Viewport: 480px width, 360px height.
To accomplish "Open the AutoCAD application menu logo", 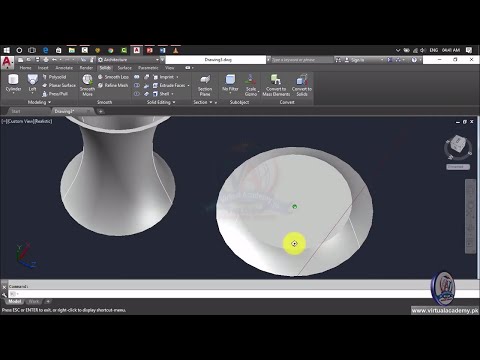I will tap(7, 62).
